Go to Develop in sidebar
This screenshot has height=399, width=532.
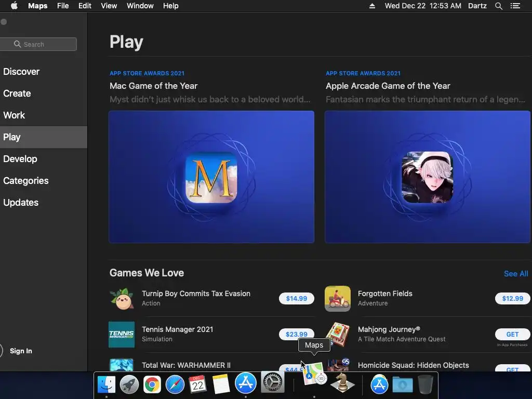tap(20, 159)
